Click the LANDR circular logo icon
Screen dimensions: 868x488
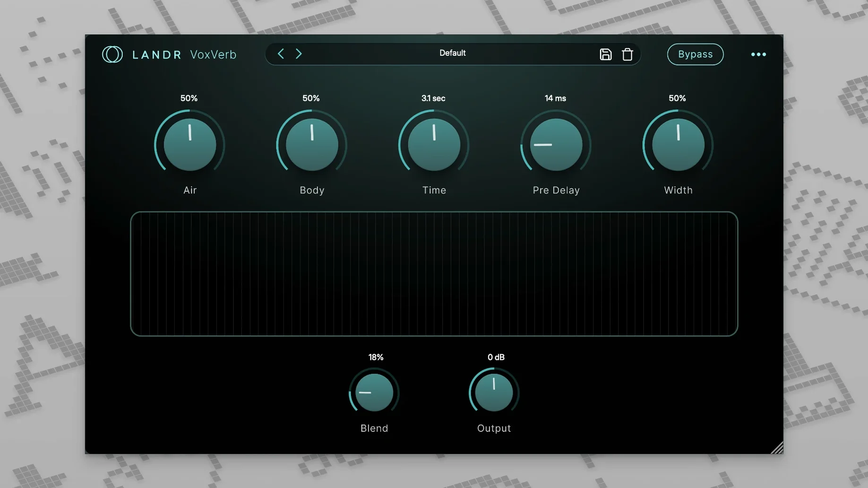[112, 54]
